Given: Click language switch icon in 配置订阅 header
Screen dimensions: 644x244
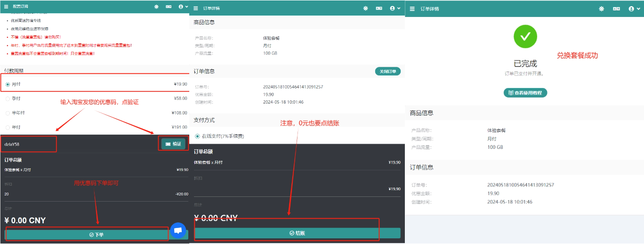Looking at the screenshot, I should tap(169, 7).
